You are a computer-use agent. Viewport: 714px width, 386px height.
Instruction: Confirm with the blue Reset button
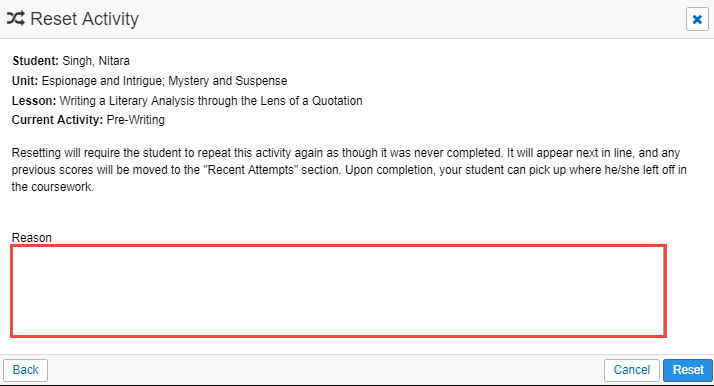click(688, 370)
